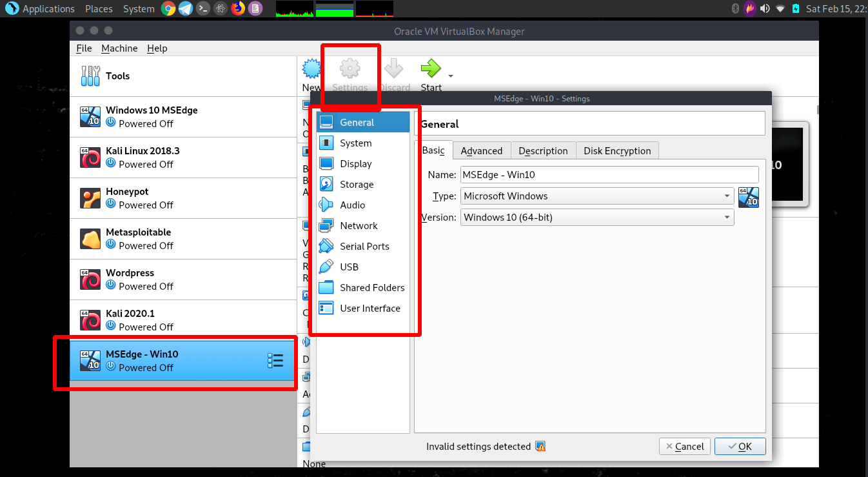Screen dimensions: 868x477
Task: Click the New VM toolbar icon
Action: 311,68
